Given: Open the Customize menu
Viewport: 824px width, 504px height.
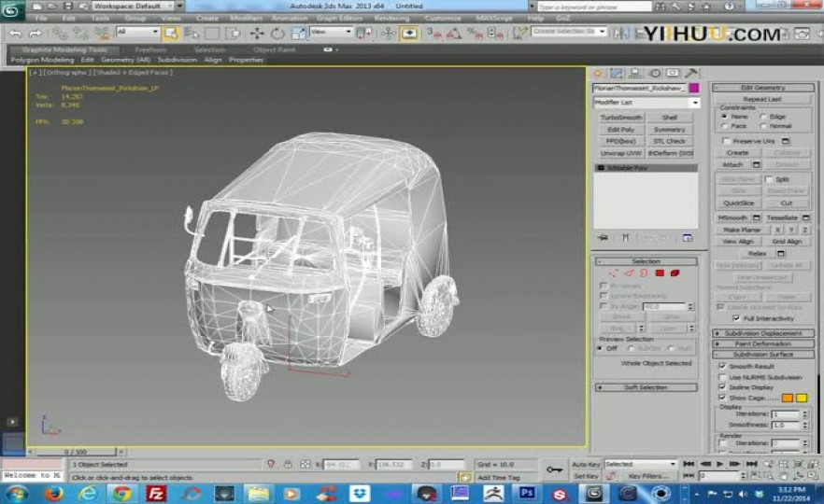Looking at the screenshot, I should pyautogui.click(x=443, y=18).
